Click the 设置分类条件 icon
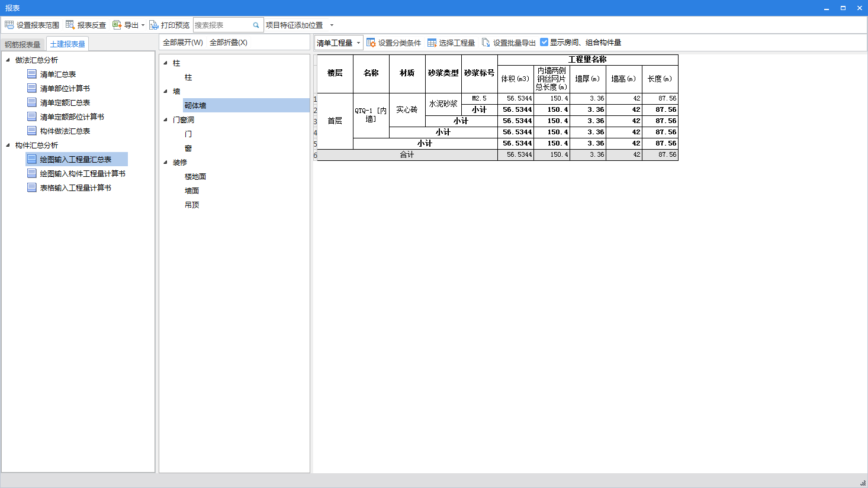This screenshot has height=488, width=868. pyautogui.click(x=371, y=43)
